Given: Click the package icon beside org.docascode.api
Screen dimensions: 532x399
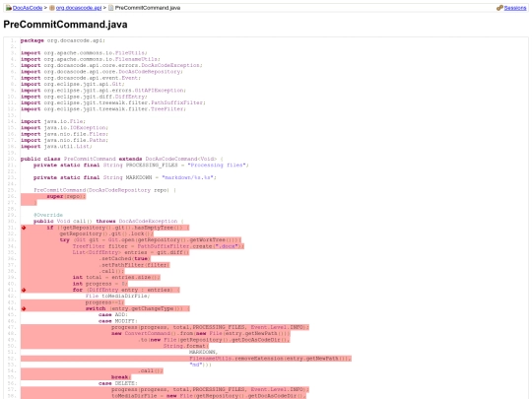Looking at the screenshot, I should pos(52,8).
